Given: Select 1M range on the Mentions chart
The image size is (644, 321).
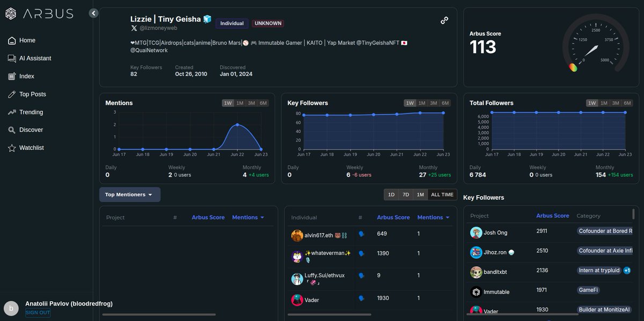Looking at the screenshot, I should point(240,103).
